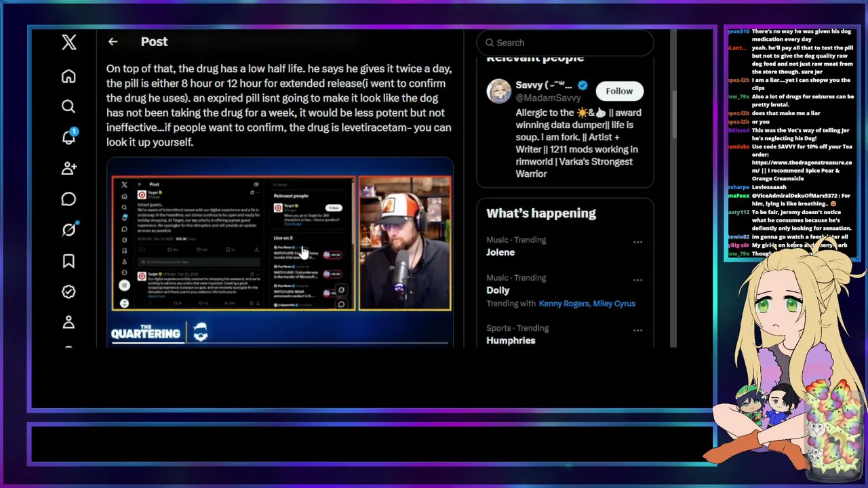The width and height of the screenshot is (868, 488).
Task: Click Savvy's bio text about rimworld mods
Action: tap(578, 143)
